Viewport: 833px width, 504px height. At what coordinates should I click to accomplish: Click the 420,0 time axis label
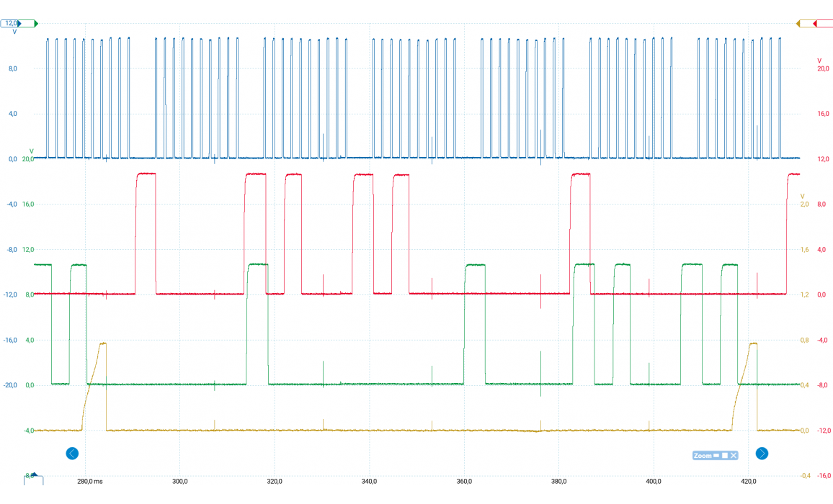coord(748,481)
